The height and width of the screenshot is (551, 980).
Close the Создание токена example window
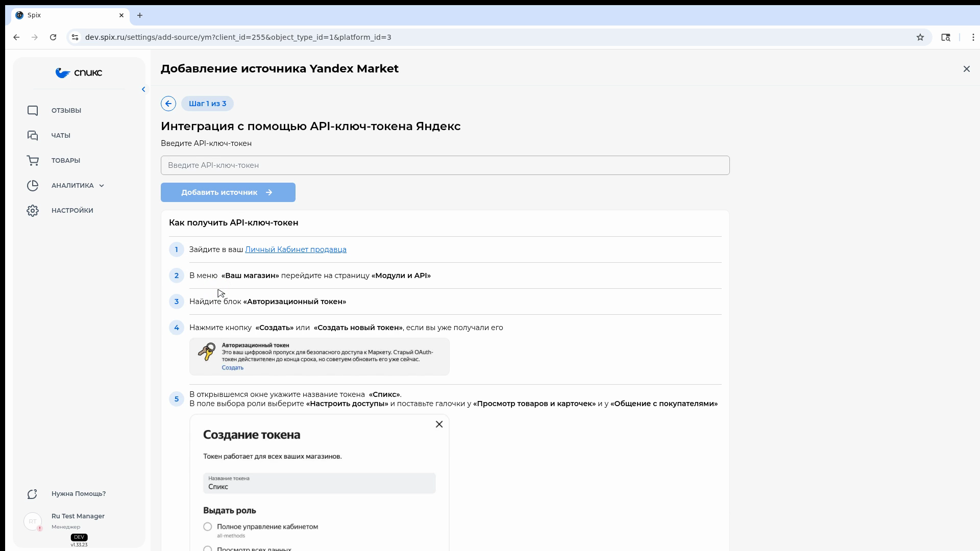click(x=439, y=424)
